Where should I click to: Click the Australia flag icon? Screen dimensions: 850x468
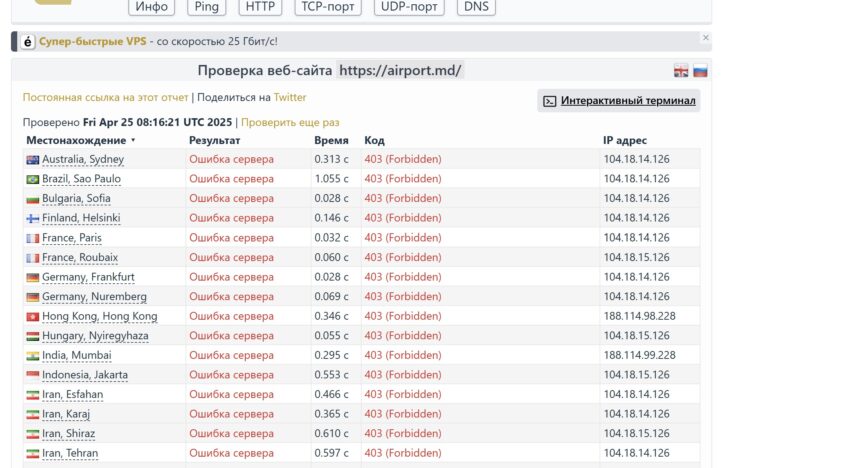coord(33,159)
